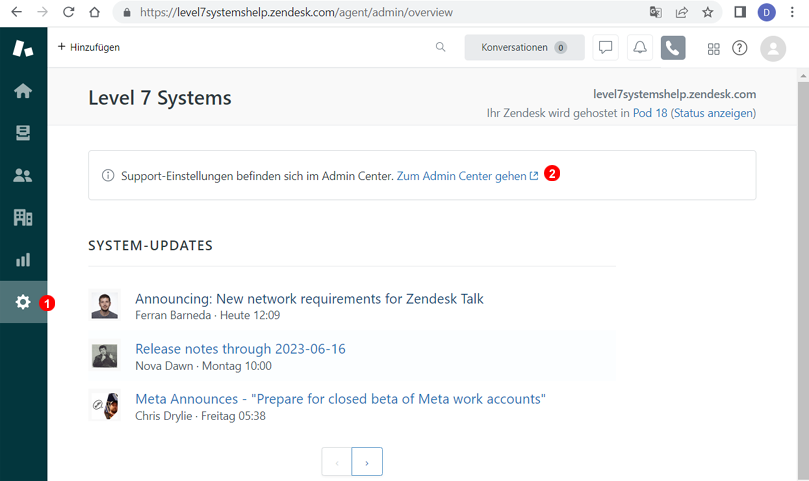Click the Zendesk logo in sidebar
The image size is (809, 481).
pos(23,48)
